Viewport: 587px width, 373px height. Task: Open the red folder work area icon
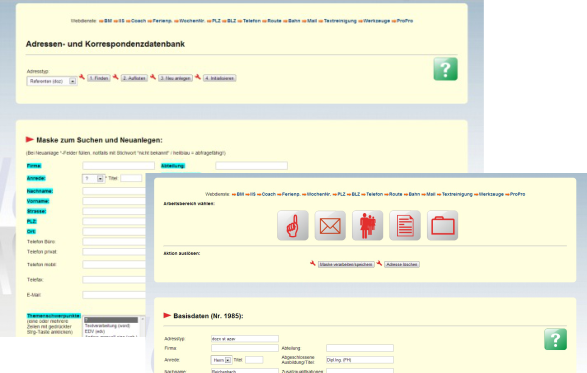(442, 225)
